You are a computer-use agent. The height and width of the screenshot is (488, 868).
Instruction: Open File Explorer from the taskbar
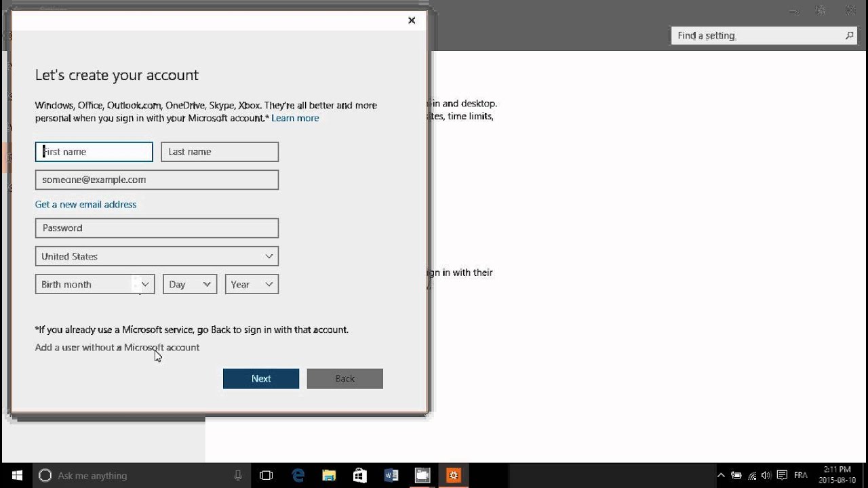(x=329, y=475)
